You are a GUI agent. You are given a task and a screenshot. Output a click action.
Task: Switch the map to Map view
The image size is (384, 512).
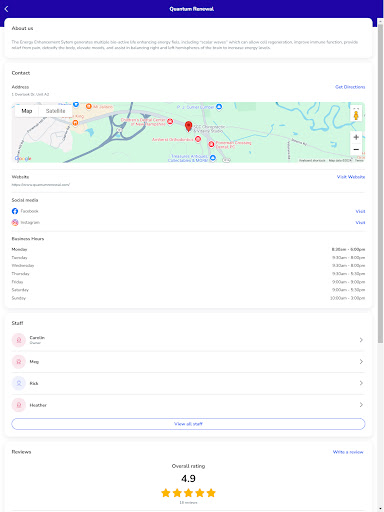pos(27,111)
